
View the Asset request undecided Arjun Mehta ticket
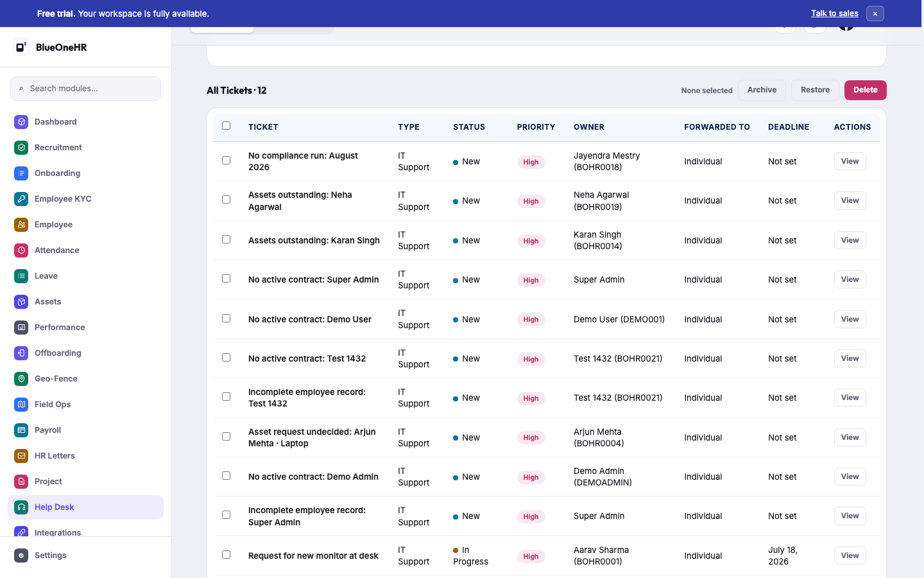point(850,437)
